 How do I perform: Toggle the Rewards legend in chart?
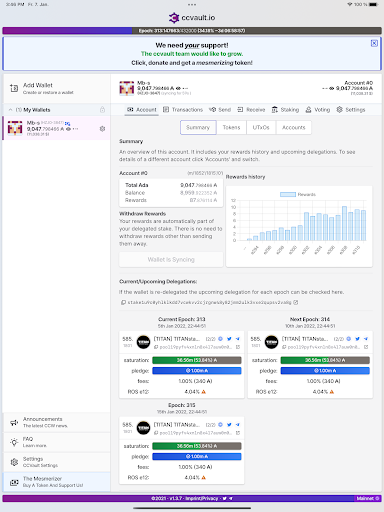[x=297, y=194]
